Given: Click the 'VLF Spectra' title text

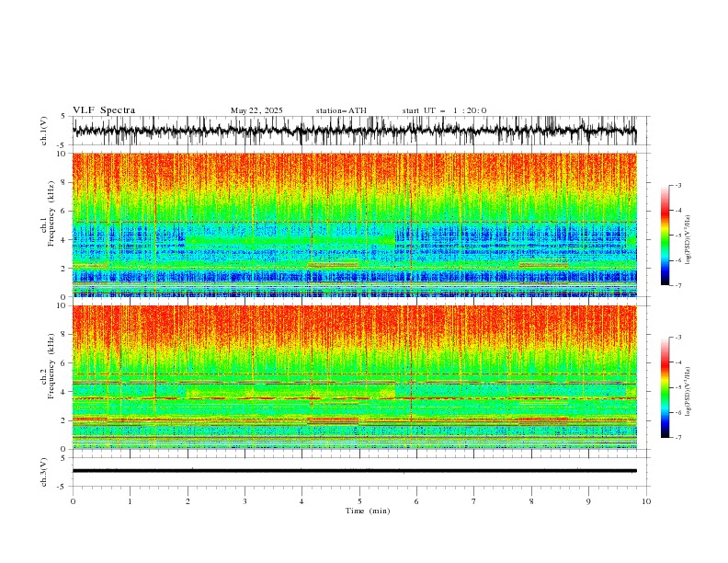Looking at the screenshot, I should (104, 110).
